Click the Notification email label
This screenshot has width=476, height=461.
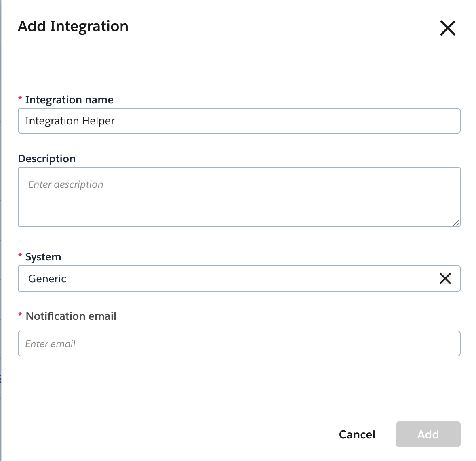click(71, 316)
